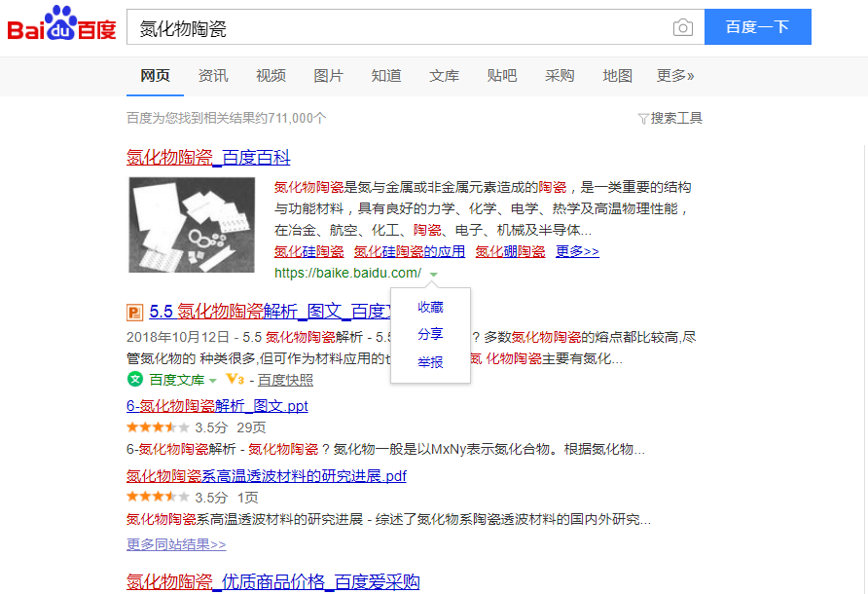The width and height of the screenshot is (868, 594).
Task: Open 5.5 氮化物陶瓷解析 result title
Action: tap(271, 312)
